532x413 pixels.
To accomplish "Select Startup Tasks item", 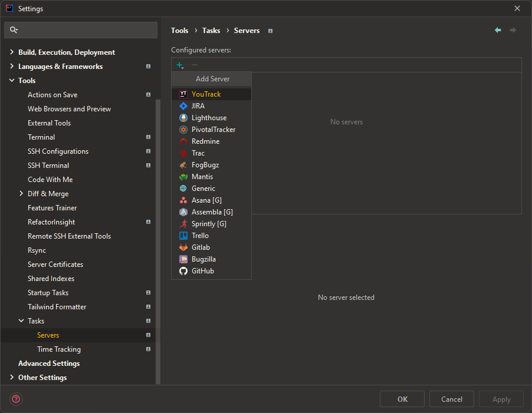I will coord(48,293).
